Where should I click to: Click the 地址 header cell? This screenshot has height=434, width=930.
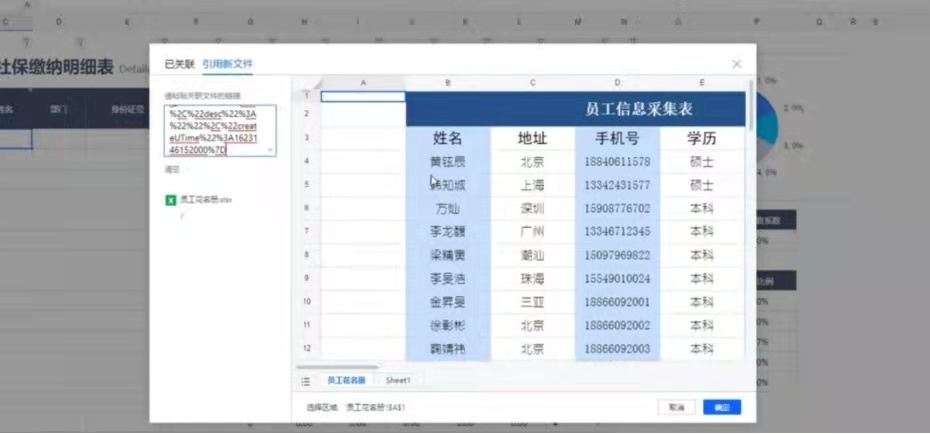pos(533,139)
